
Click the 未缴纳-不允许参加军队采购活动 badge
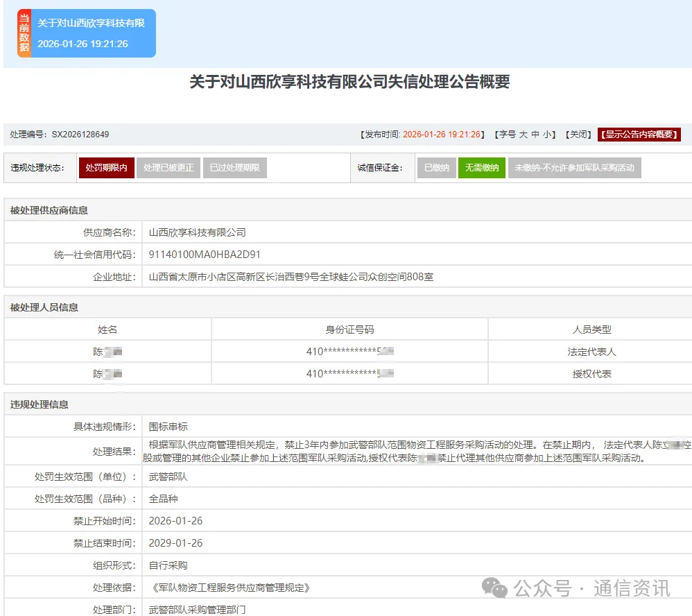574,168
